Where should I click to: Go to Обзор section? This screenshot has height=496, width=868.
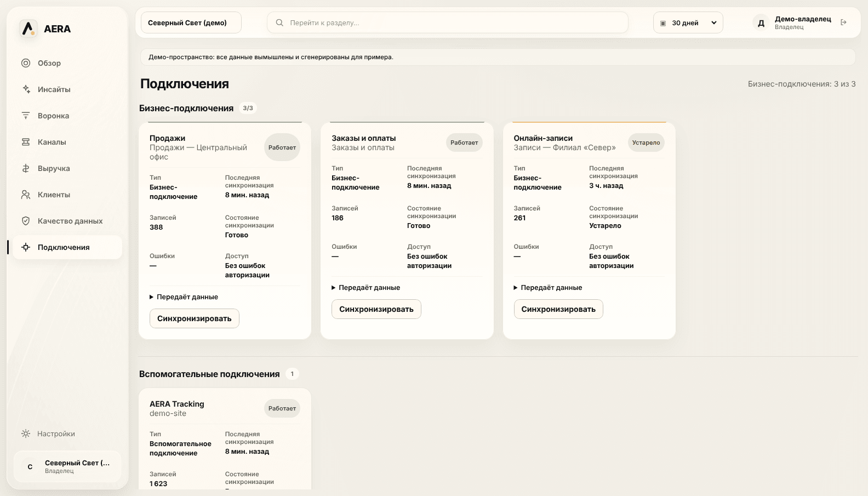coord(67,63)
